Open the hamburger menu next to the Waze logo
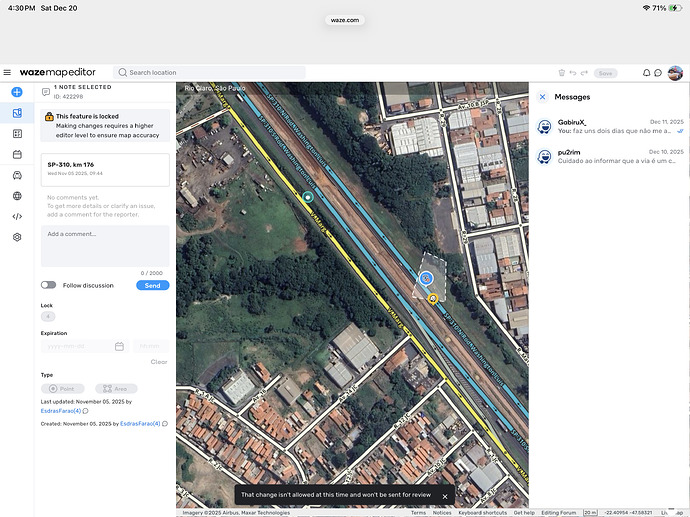Screen dimensions: 690x517 tap(7, 73)
